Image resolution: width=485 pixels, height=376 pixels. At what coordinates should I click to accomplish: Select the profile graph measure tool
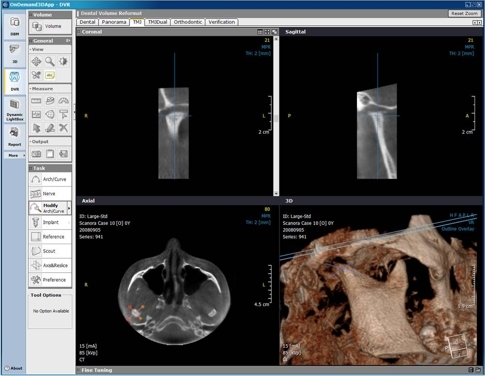tap(36, 114)
